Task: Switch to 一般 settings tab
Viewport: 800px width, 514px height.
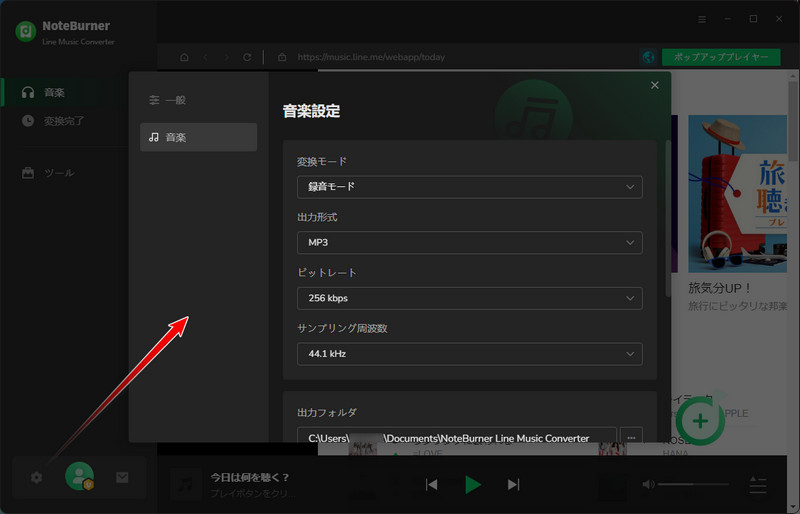Action: click(198, 100)
